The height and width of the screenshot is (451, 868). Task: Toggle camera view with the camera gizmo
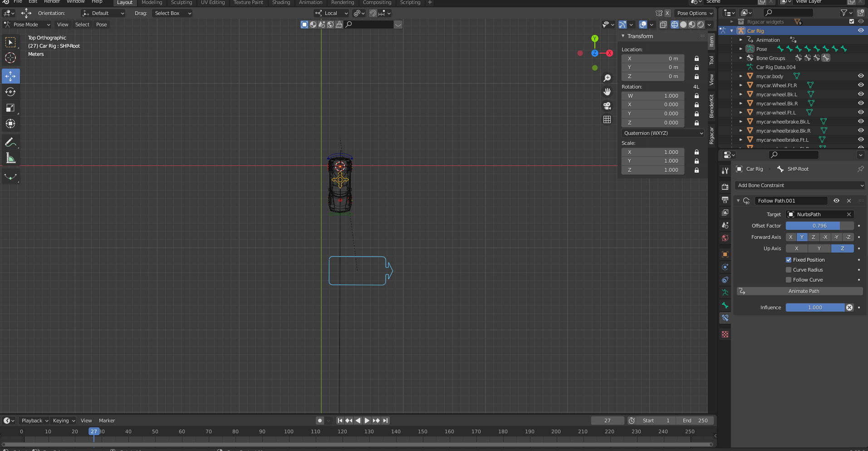607,106
